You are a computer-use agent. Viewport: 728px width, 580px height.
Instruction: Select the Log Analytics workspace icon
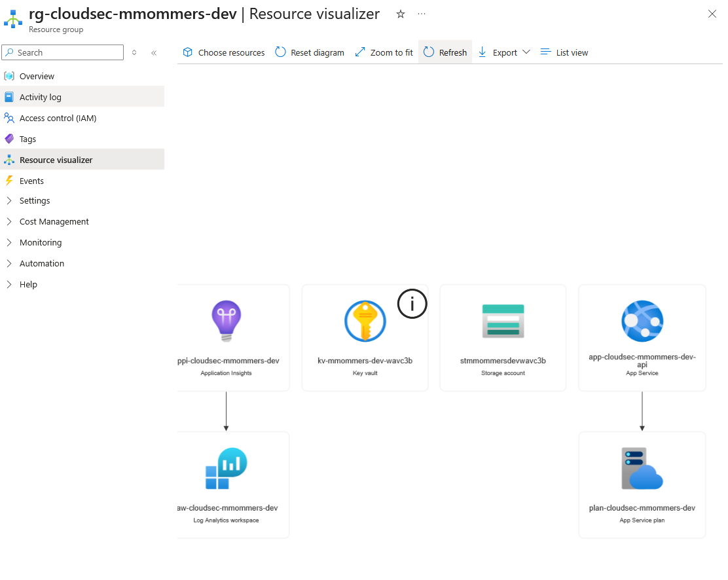point(226,468)
